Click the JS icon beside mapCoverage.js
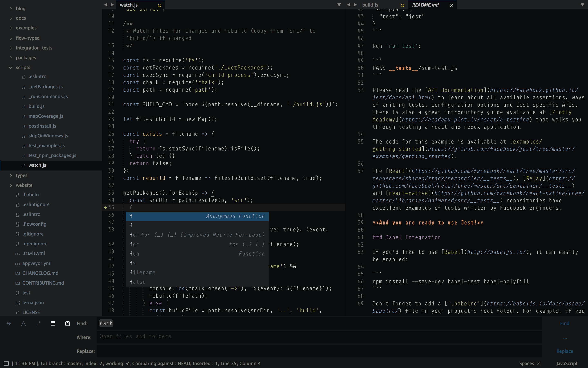Image resolution: width=588 pixels, height=368 pixels. click(x=23, y=117)
